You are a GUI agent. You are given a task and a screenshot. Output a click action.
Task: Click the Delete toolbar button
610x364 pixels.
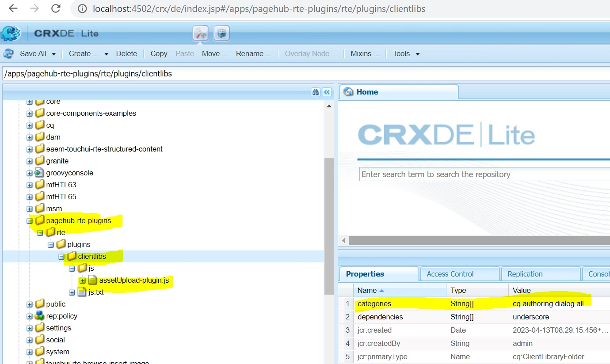point(126,53)
